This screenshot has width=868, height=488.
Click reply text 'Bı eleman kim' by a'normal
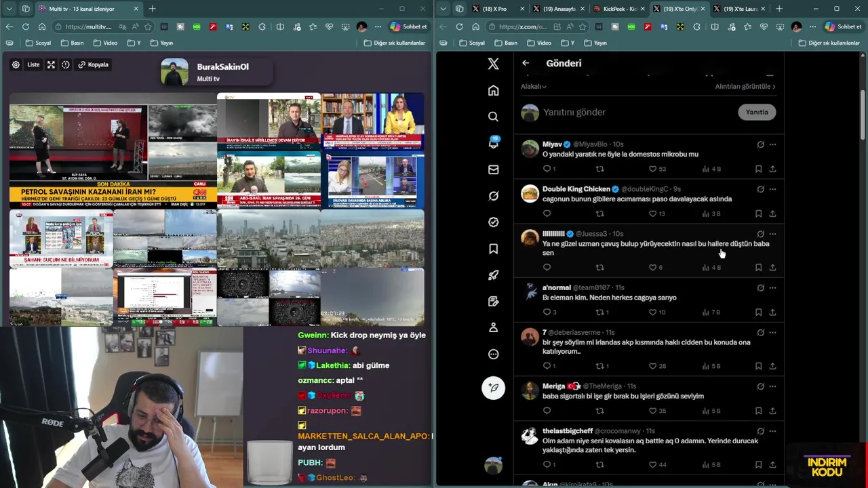pyautogui.click(x=610, y=298)
